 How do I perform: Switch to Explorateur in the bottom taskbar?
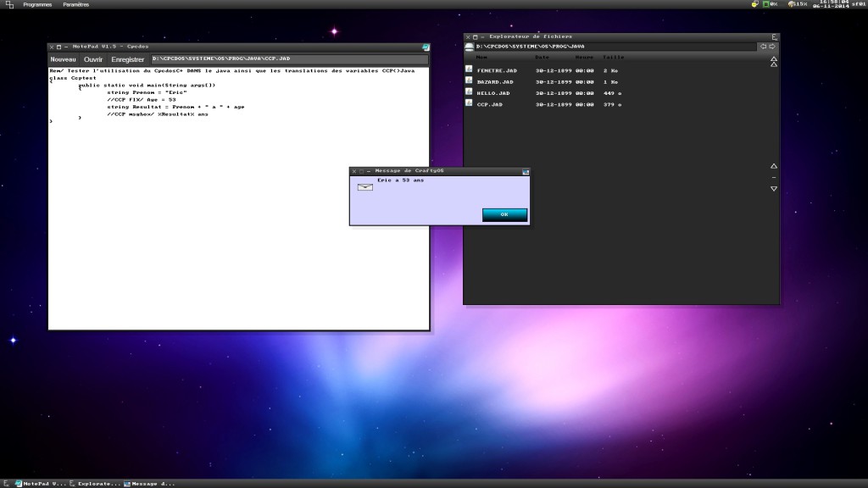click(x=95, y=483)
